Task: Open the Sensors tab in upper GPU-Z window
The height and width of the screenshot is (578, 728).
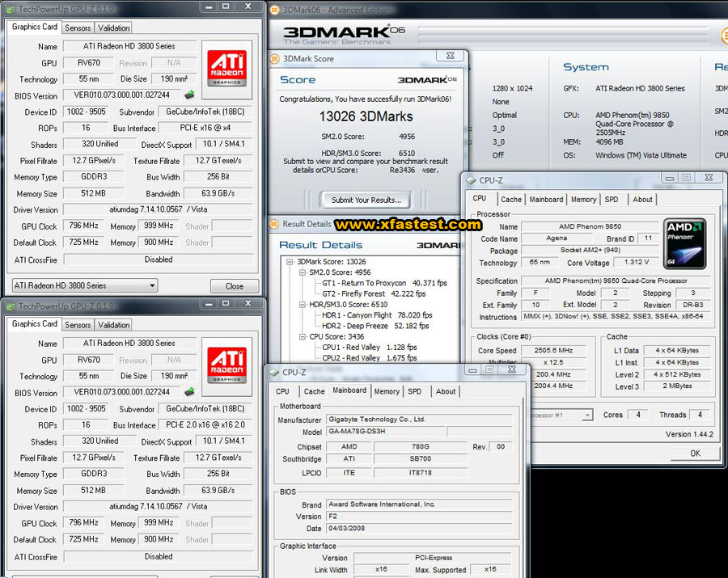Action: (x=78, y=27)
